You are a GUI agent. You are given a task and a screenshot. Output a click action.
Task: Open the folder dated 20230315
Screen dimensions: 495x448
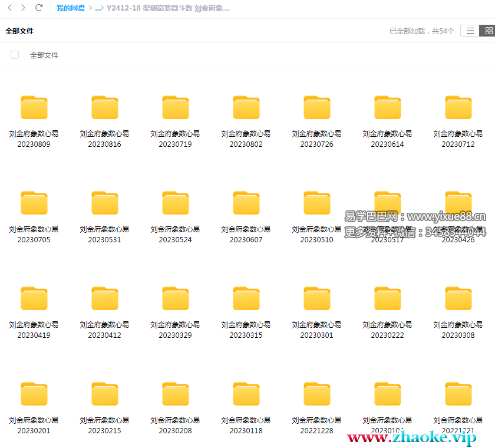[246, 299]
